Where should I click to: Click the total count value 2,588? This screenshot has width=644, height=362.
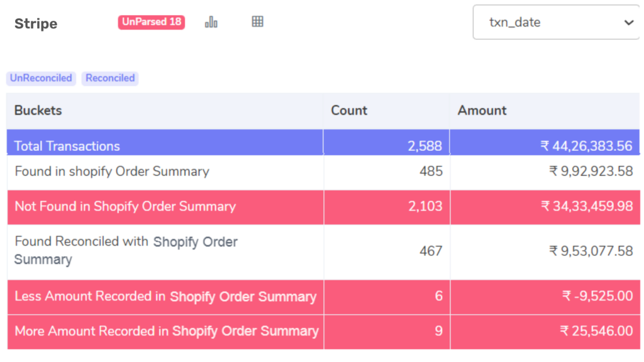coord(425,146)
